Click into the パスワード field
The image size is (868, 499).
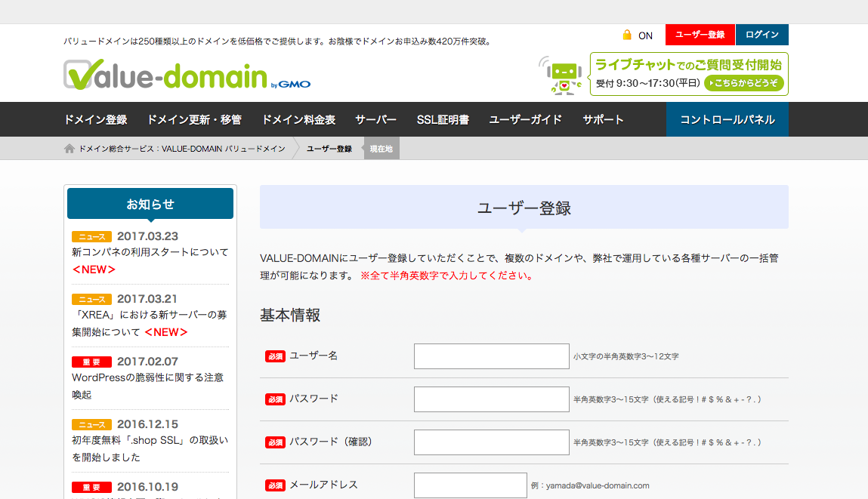point(492,399)
